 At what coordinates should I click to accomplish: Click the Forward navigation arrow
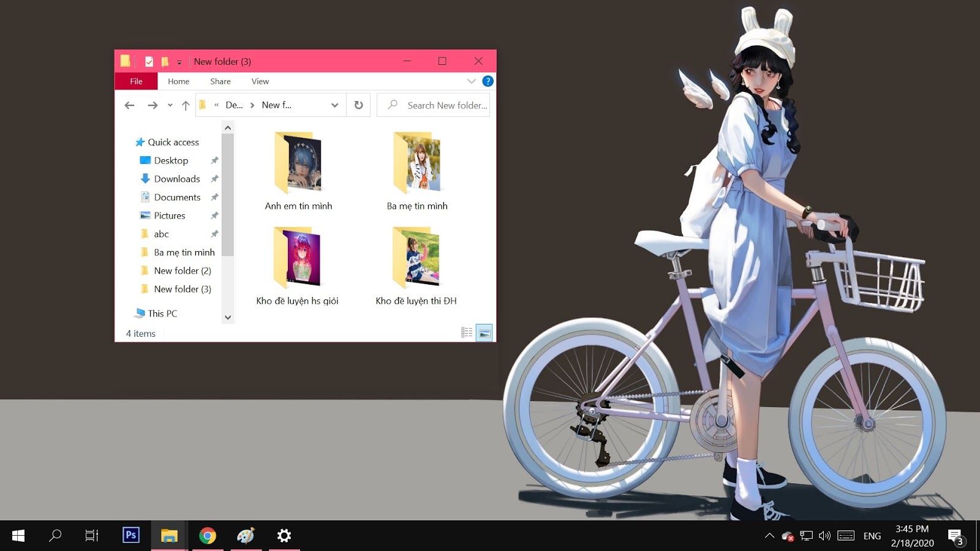153,105
